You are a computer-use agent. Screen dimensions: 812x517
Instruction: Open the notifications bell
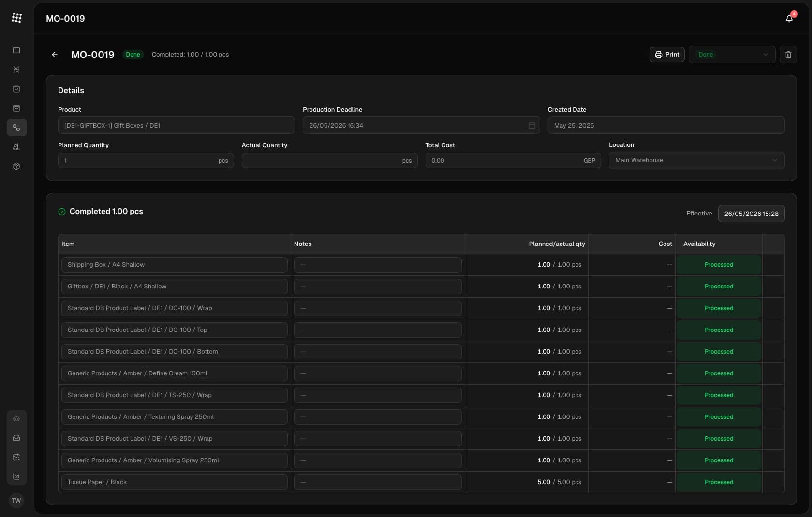[789, 18]
